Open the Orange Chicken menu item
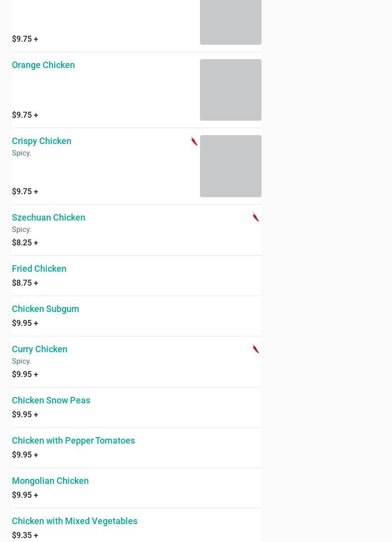 point(43,65)
